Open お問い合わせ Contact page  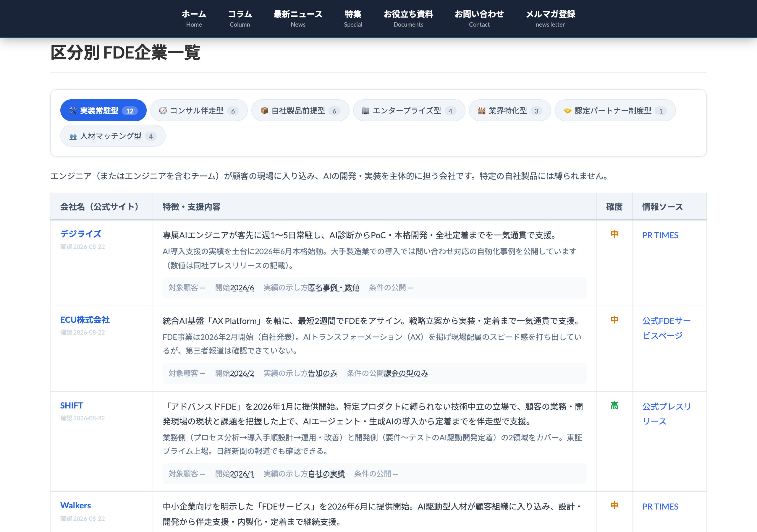(x=479, y=18)
